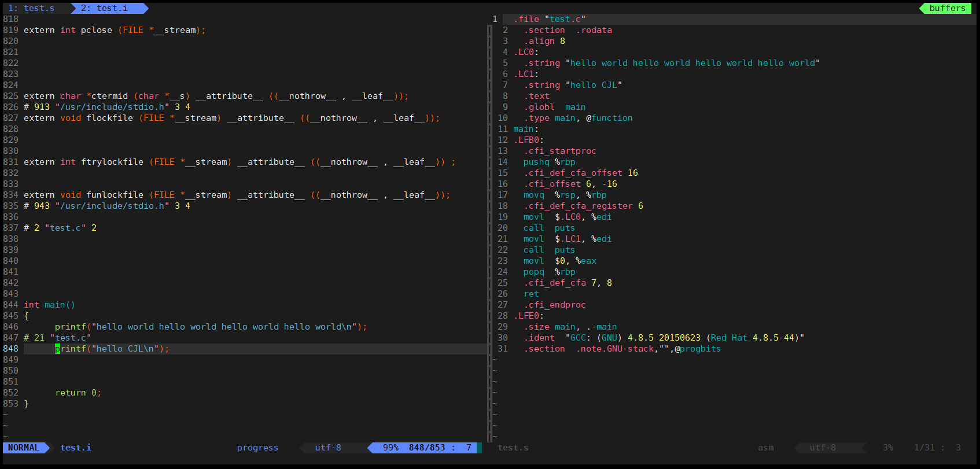Click the '# 21 "test.c"' line
Viewport: 980px width, 469px height.
tap(57, 338)
